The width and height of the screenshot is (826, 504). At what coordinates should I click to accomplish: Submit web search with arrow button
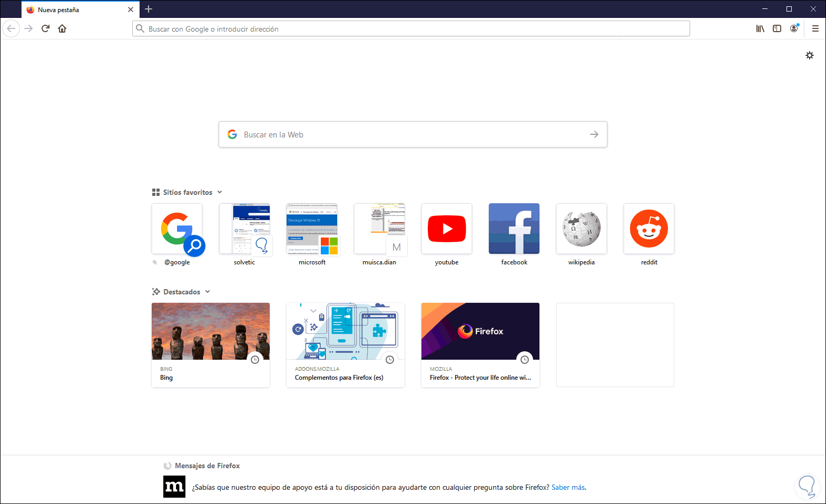[x=594, y=134]
